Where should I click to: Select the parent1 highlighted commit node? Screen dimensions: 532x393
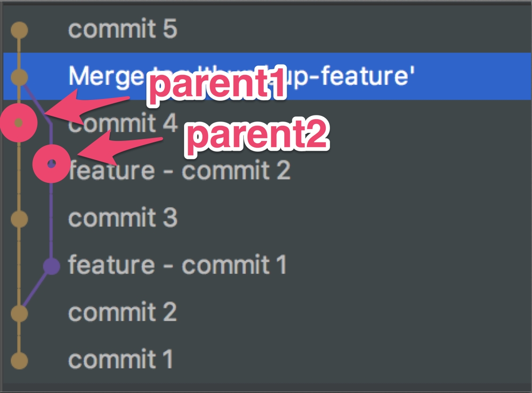(x=19, y=122)
